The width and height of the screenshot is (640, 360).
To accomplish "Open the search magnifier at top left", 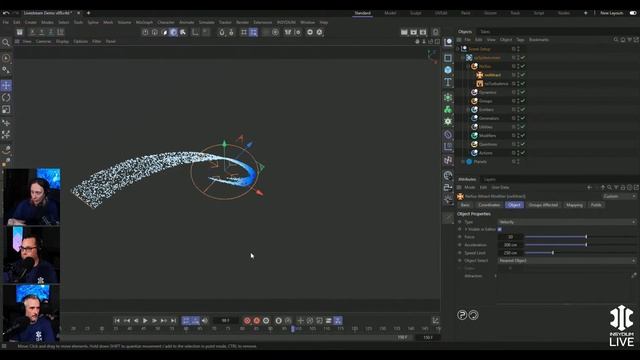I will click(x=6, y=42).
